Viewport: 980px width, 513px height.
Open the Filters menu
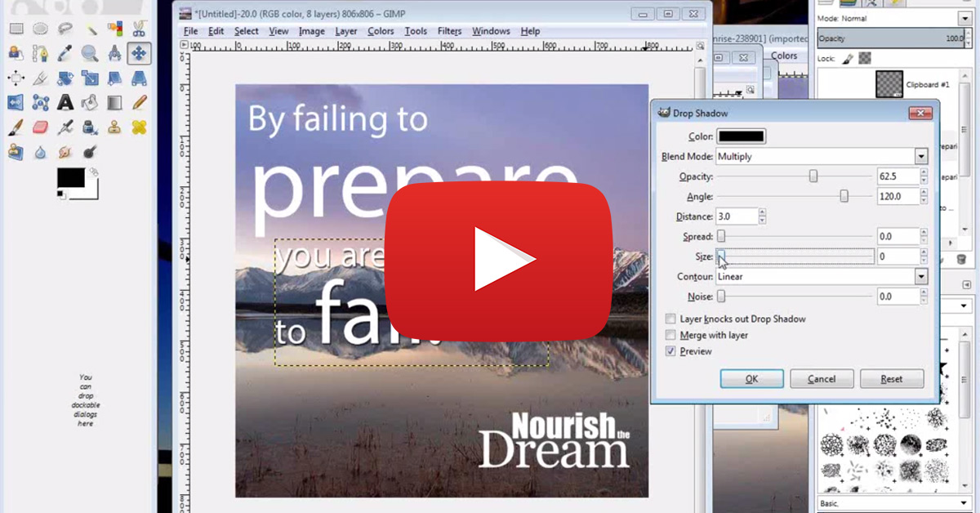[449, 31]
